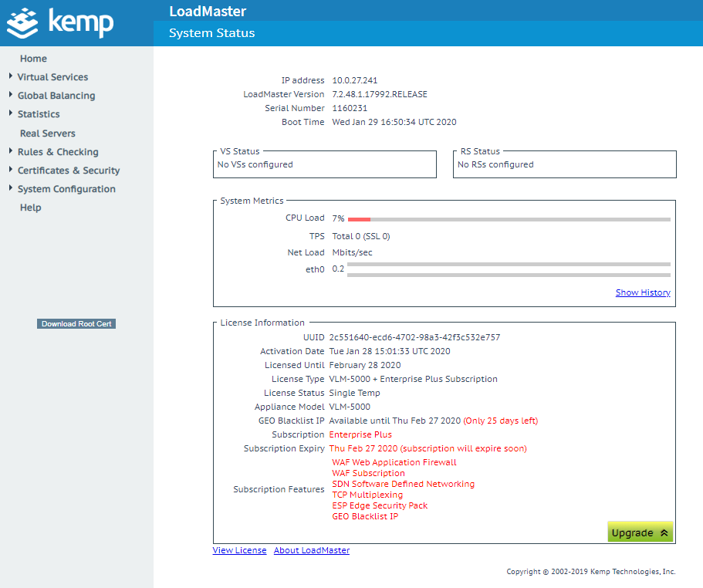
Task: Expand the Virtual Services section
Action: (x=52, y=76)
